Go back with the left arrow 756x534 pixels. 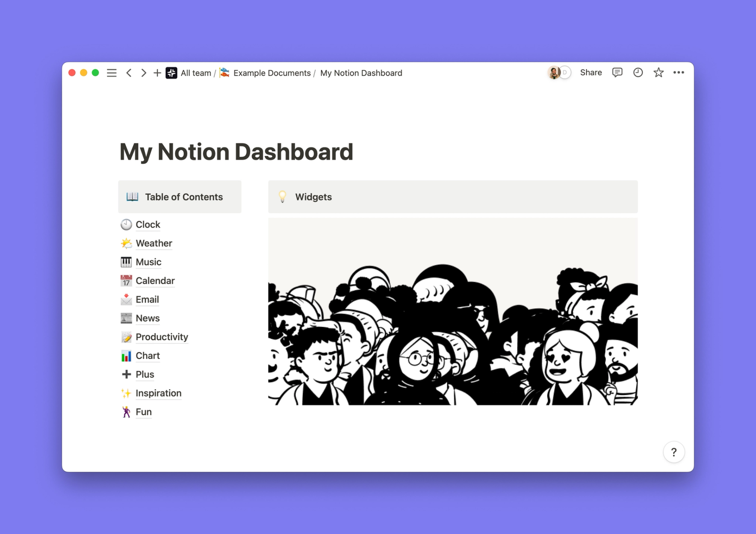click(129, 73)
